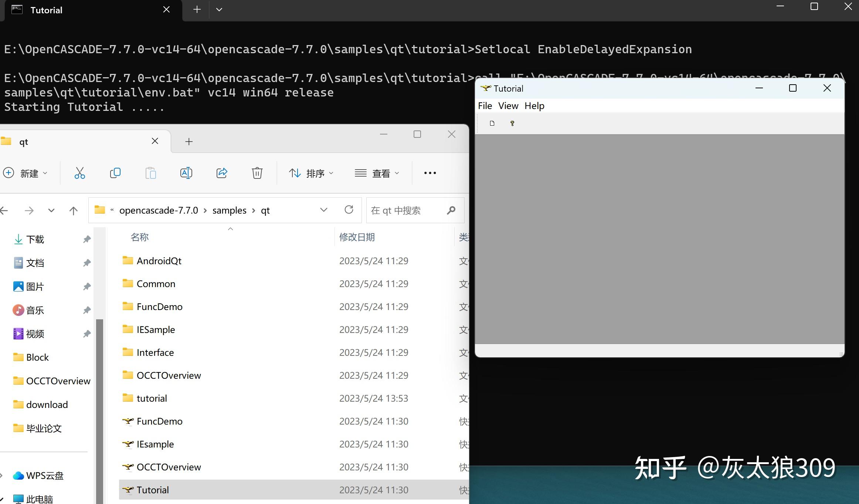
Task: Click the Refresh icon beside address bar
Action: pyautogui.click(x=349, y=210)
